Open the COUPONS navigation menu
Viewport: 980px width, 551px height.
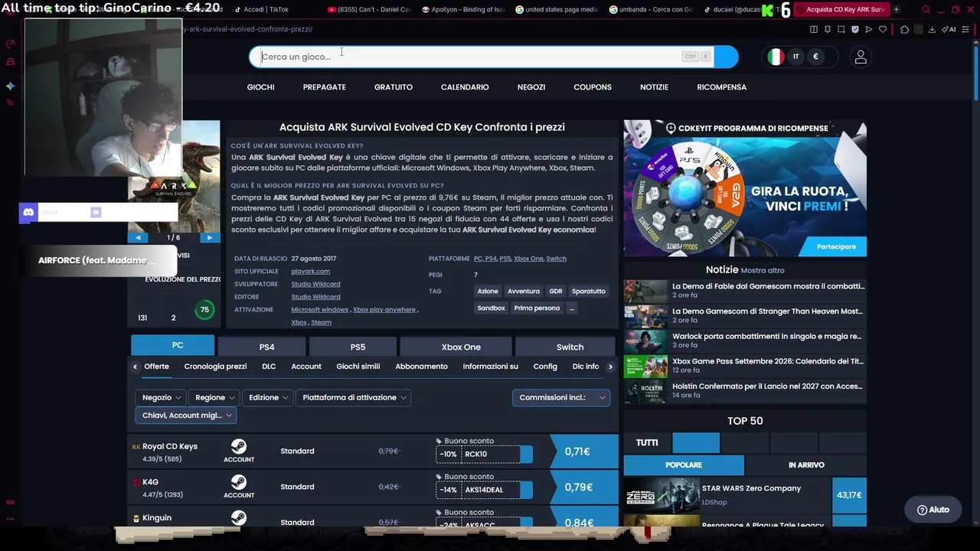pos(593,87)
